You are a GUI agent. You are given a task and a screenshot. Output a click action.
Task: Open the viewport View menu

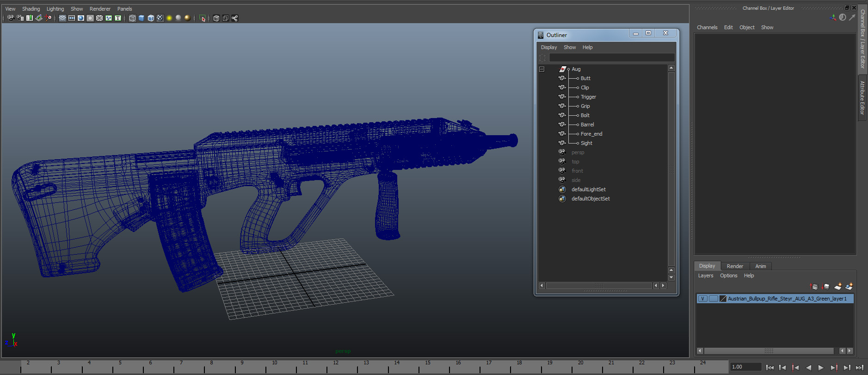[x=10, y=9]
